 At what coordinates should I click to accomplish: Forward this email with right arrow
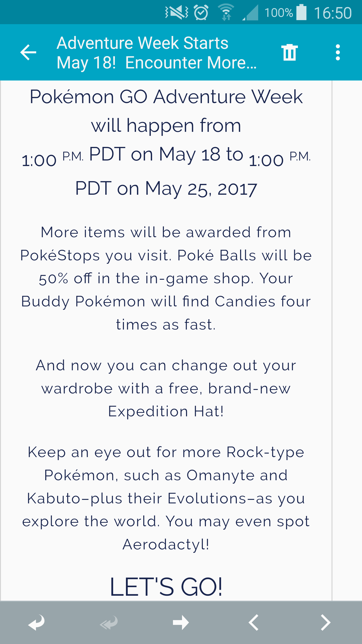[181, 623]
